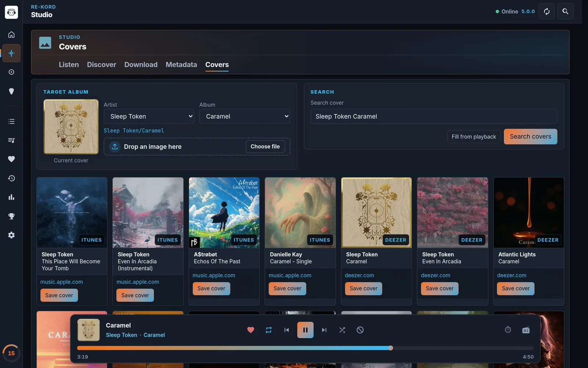Click the refresh sync icon in header

coord(546,11)
